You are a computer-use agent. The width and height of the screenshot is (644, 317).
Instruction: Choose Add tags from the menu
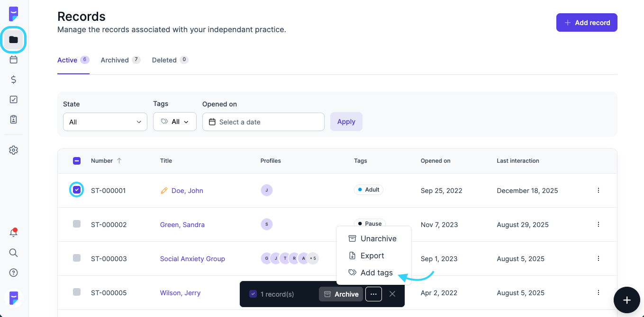(x=376, y=273)
